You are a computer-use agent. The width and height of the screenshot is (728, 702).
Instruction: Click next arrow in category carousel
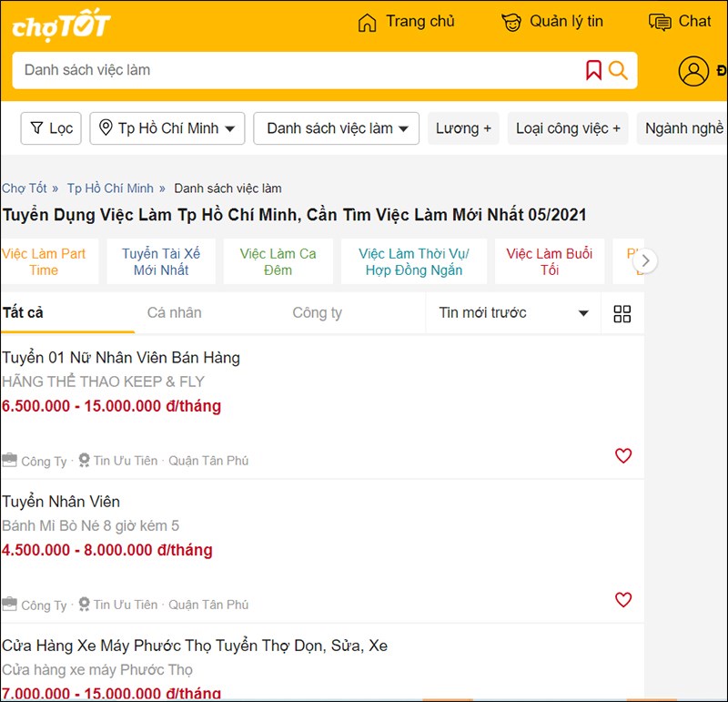(645, 260)
